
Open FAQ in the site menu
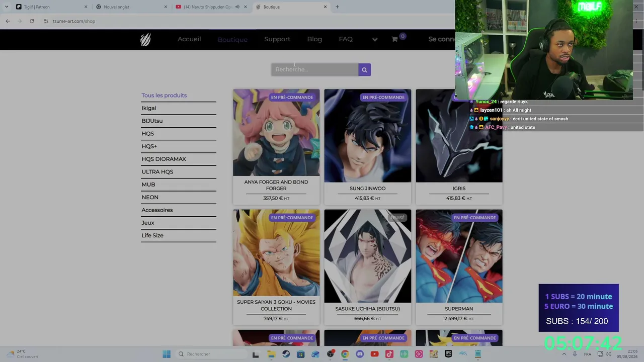(x=346, y=39)
